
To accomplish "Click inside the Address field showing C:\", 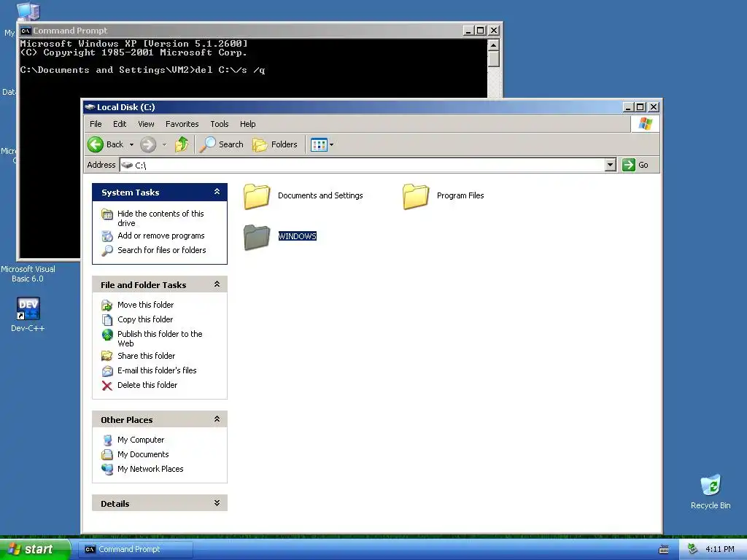I will [x=363, y=165].
